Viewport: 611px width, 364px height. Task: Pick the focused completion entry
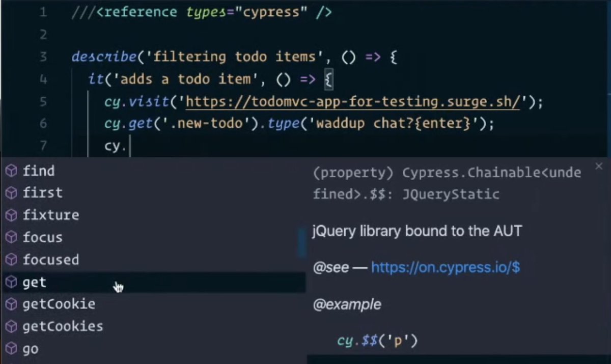153,260
